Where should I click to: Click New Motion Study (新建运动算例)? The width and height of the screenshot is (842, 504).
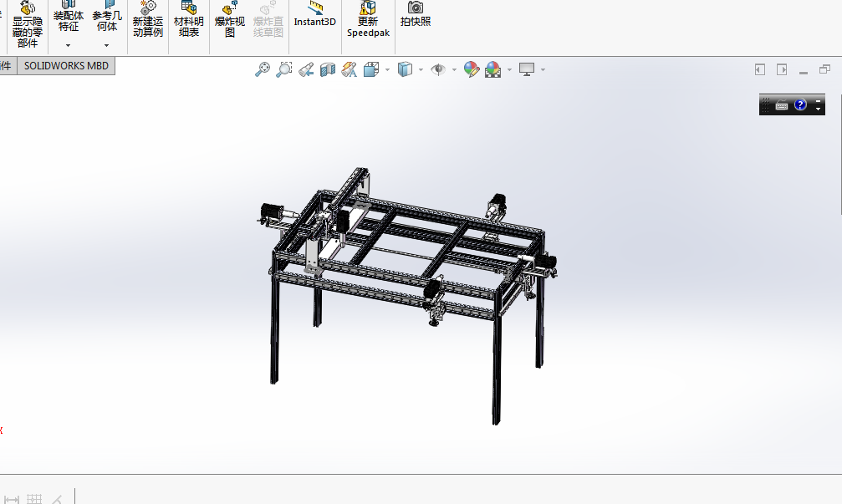pyautogui.click(x=148, y=20)
